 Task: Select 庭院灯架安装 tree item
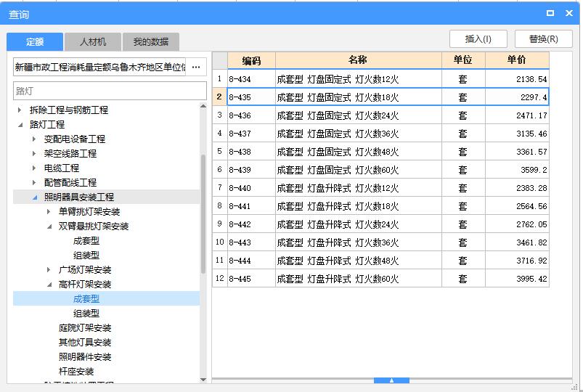tap(85, 327)
